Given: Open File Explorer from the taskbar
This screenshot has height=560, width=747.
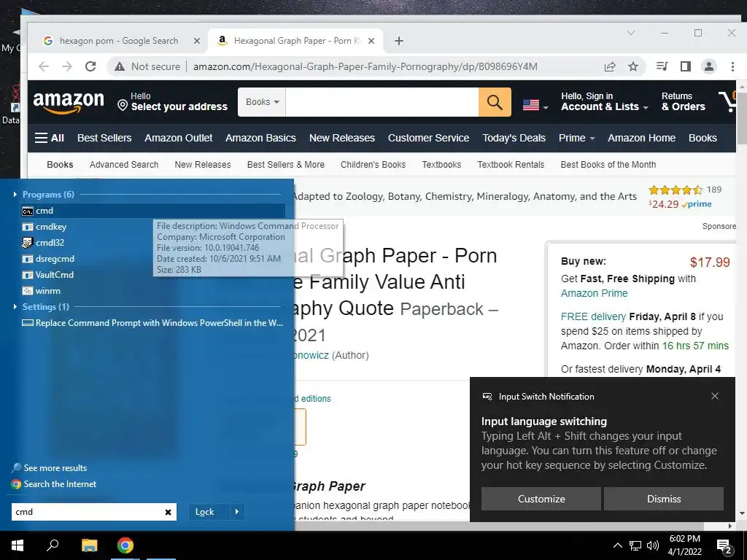Looking at the screenshot, I should point(89,545).
